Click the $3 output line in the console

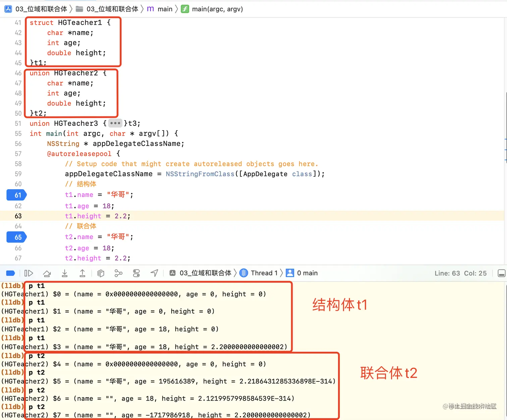(x=144, y=347)
